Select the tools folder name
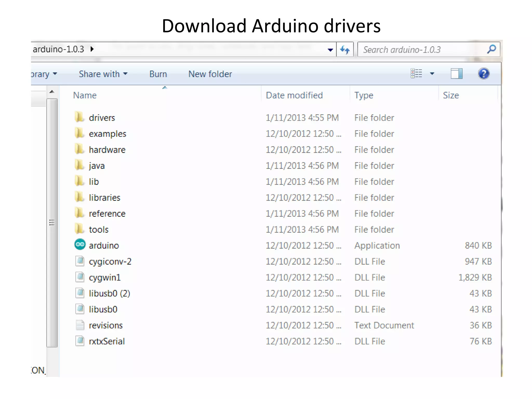The image size is (532, 399). [x=98, y=230]
